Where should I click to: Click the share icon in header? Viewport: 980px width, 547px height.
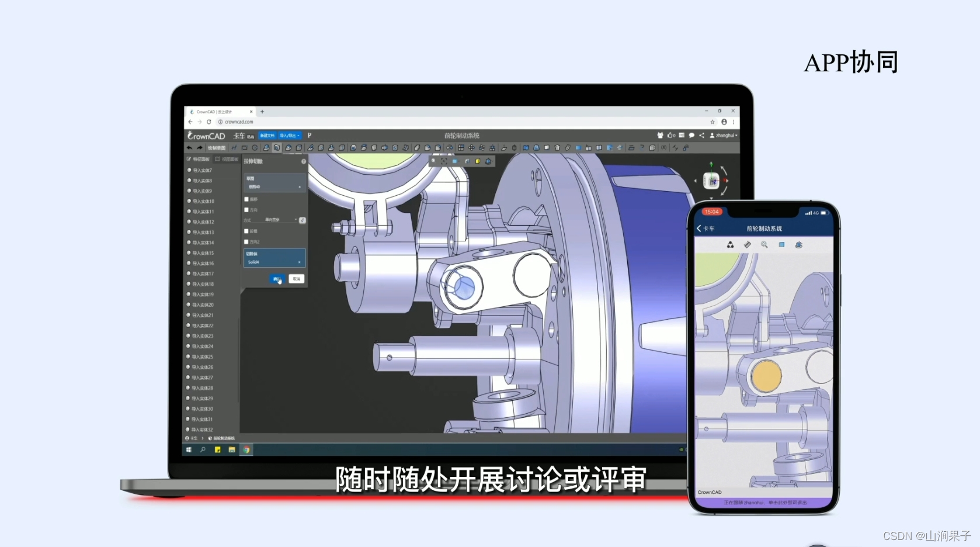701,136
